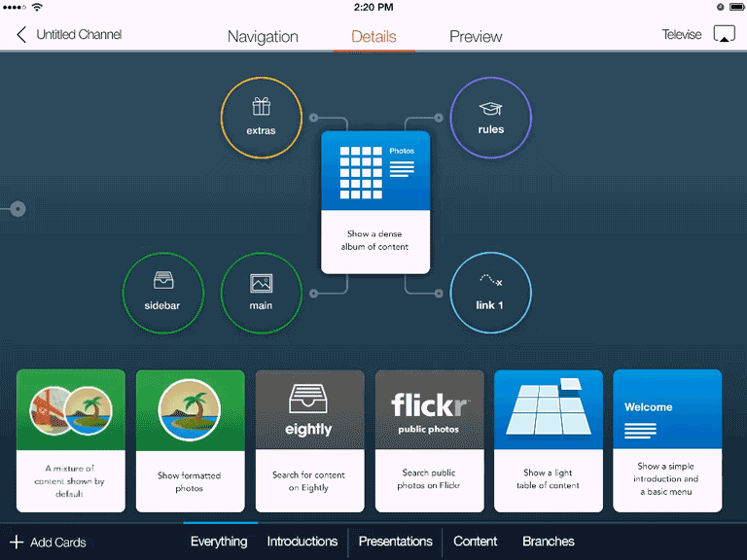Filter cards by Introductions
The width and height of the screenshot is (747, 560).
tap(302, 542)
